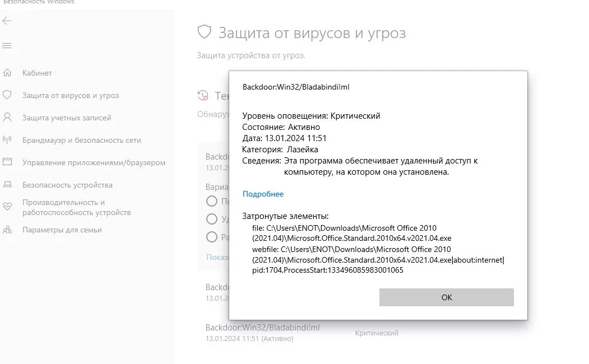
Task: Select the third threat action radio button
Action: point(212,237)
